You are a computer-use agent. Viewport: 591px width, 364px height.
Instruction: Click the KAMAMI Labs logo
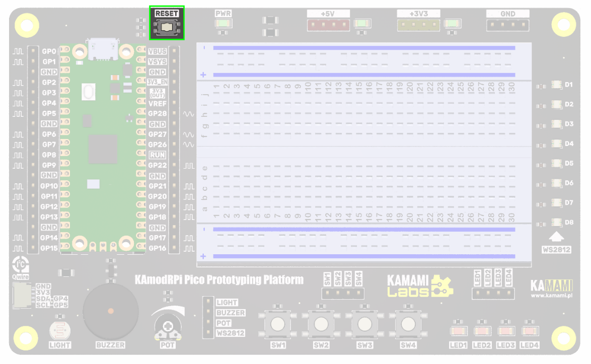pos(419,285)
